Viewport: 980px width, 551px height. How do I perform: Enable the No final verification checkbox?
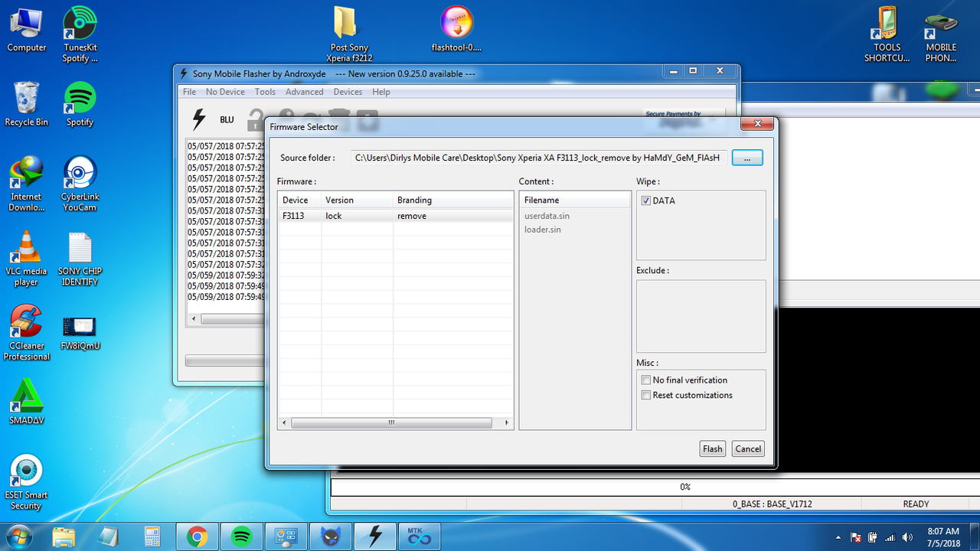646,380
